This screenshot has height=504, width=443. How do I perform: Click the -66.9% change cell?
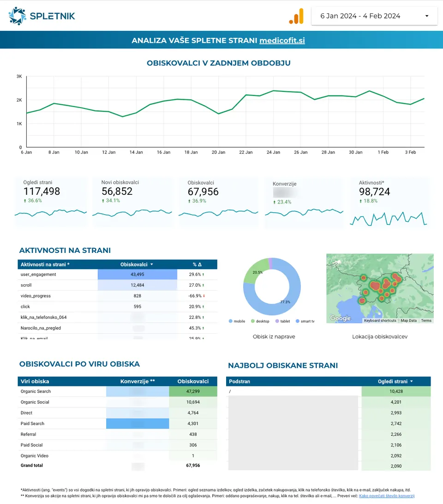(197, 296)
